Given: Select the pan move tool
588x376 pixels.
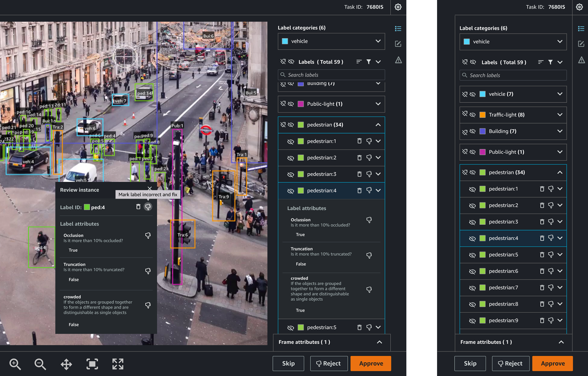Looking at the screenshot, I should tap(66, 364).
